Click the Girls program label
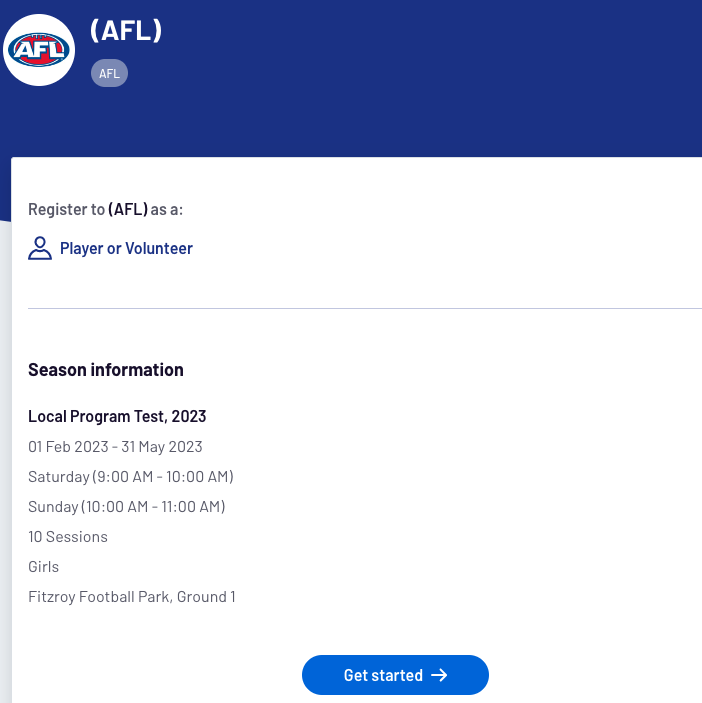This screenshot has height=703, width=702. [x=44, y=567]
